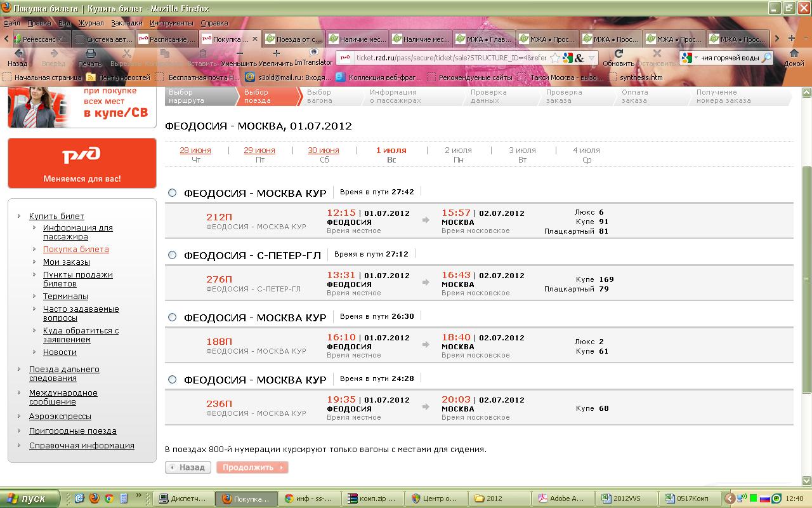Click the bookmark star in address bar
812x508 pixels.
click(x=555, y=58)
